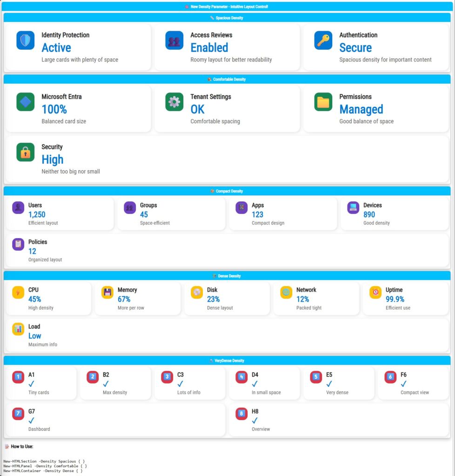Select the Network globe icon
This screenshot has height=476, width=455.
coord(286,292)
